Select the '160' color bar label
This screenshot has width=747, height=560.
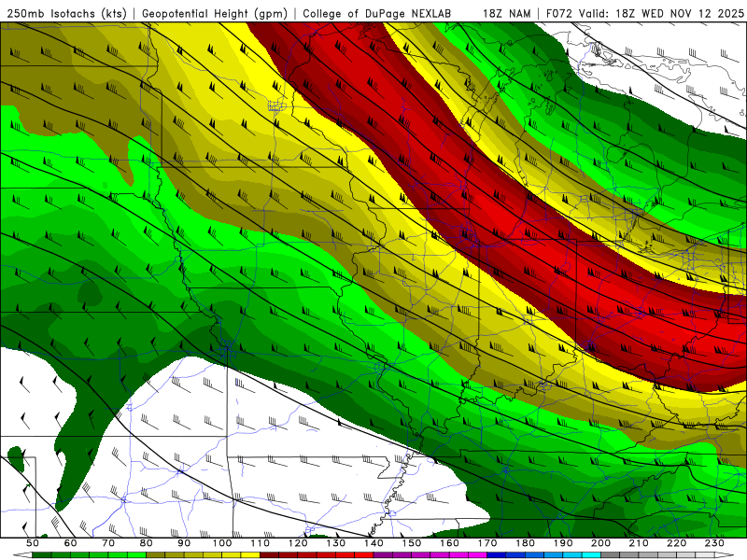click(449, 543)
